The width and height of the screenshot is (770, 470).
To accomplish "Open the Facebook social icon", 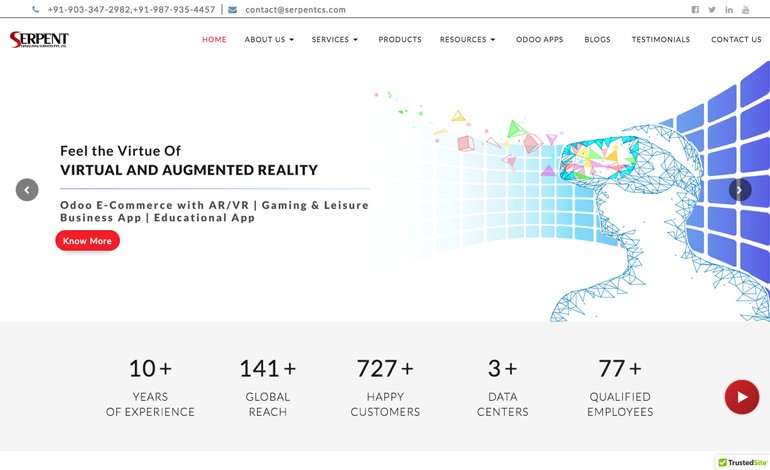I will 695,10.
